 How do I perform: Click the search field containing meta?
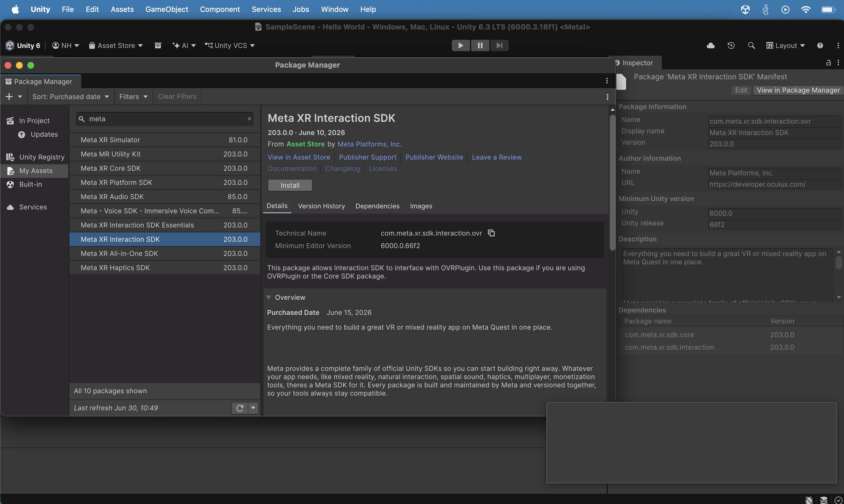pyautogui.click(x=165, y=119)
